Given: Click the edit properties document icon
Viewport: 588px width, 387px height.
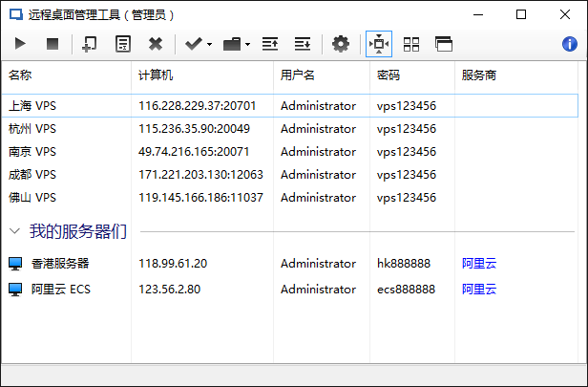Looking at the screenshot, I should point(122,44).
